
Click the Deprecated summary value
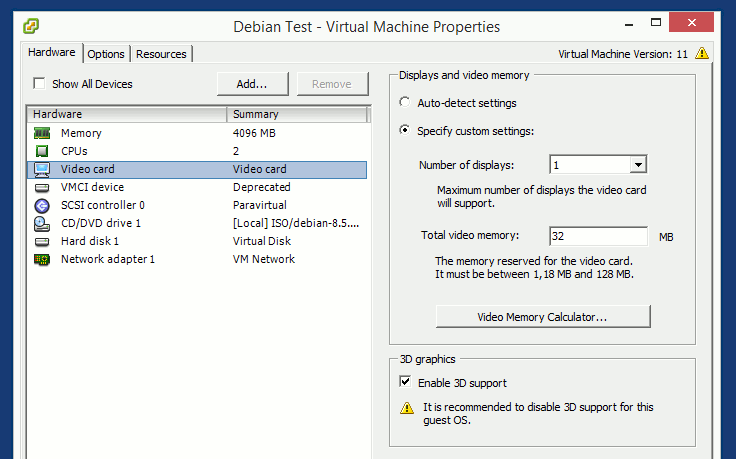(262, 187)
